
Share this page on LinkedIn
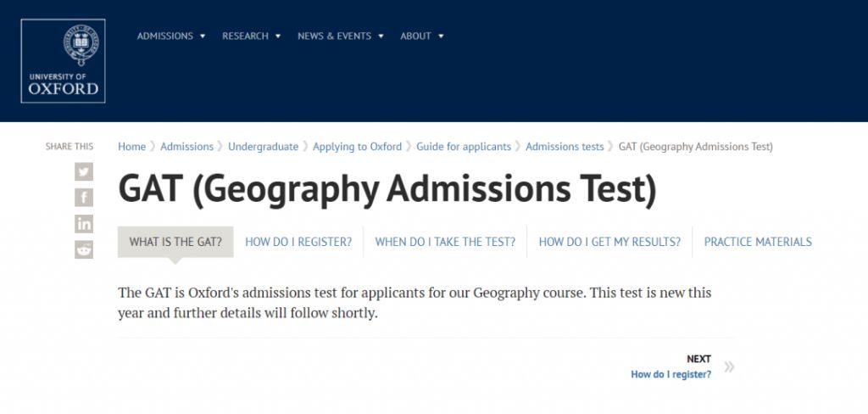pyautogui.click(x=84, y=223)
